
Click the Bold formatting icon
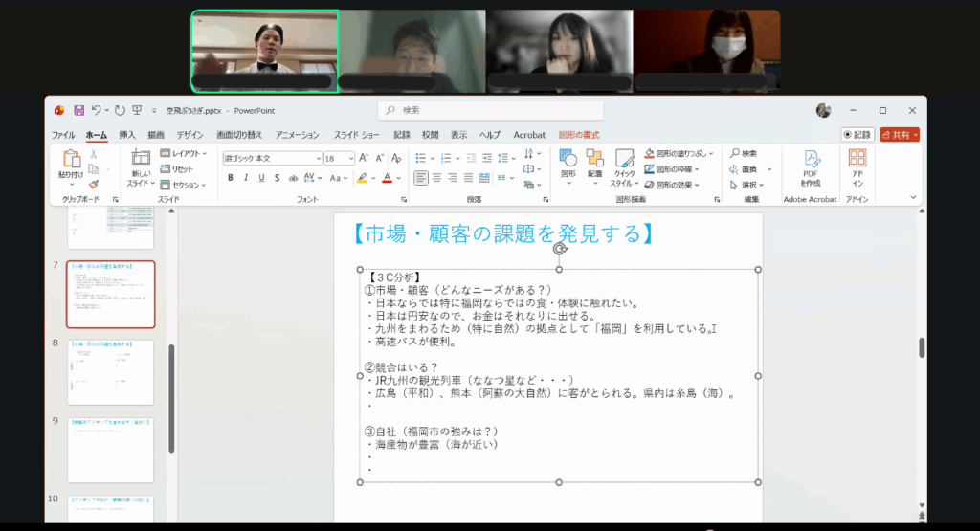click(231, 178)
